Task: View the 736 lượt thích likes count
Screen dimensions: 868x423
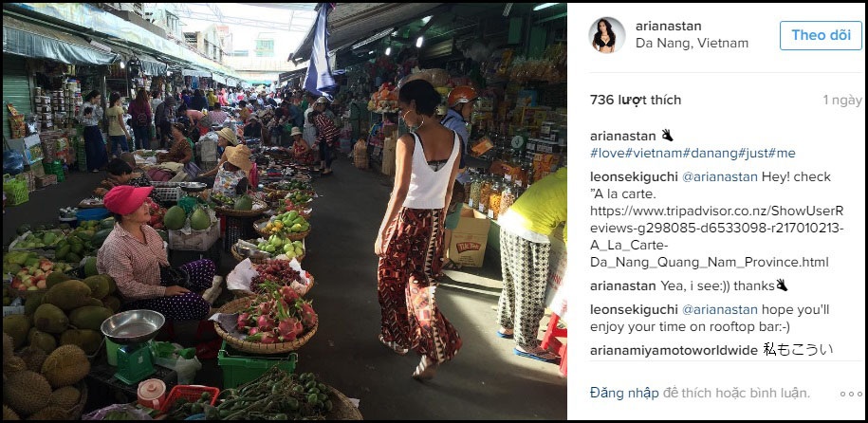Action: 636,101
